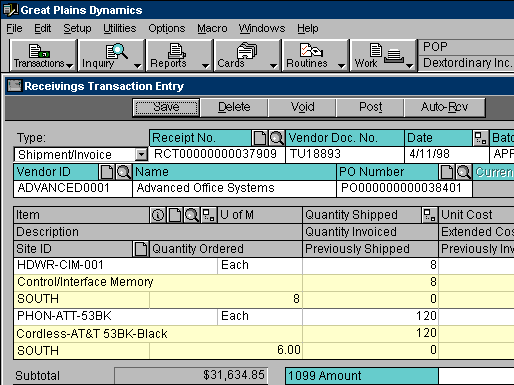Click the PO Number note icon
This screenshot has width=514, height=385.
(x=447, y=172)
